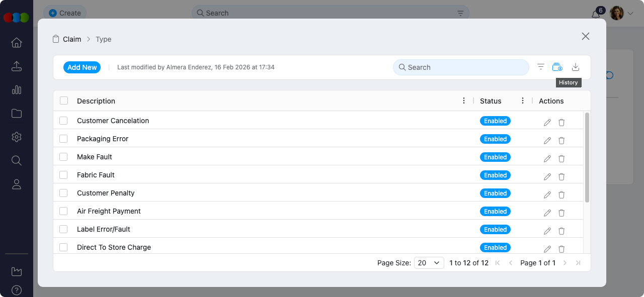Image resolution: width=644 pixels, height=297 pixels.
Task: Delete the Air Freight Payment entry
Action: pos(561,213)
